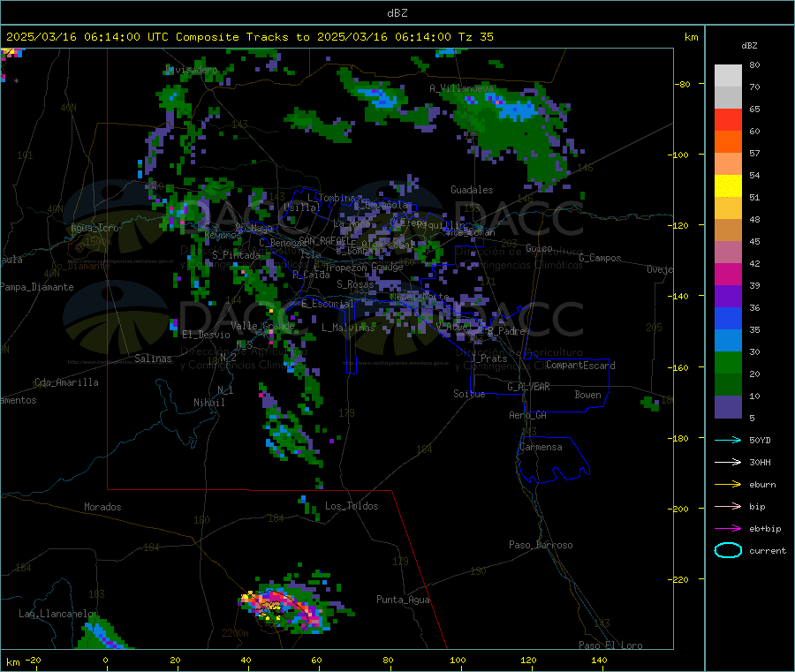Click the G_ALVEAR map label
The image size is (795, 672).
pos(528,387)
